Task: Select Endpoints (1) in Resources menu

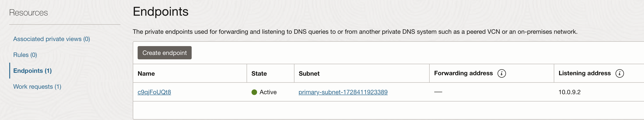Action: click(x=32, y=71)
